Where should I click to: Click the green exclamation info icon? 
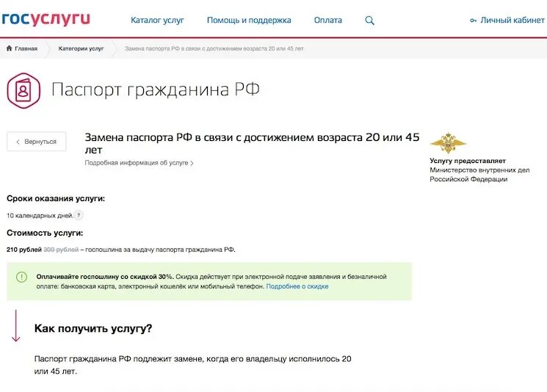(x=21, y=277)
